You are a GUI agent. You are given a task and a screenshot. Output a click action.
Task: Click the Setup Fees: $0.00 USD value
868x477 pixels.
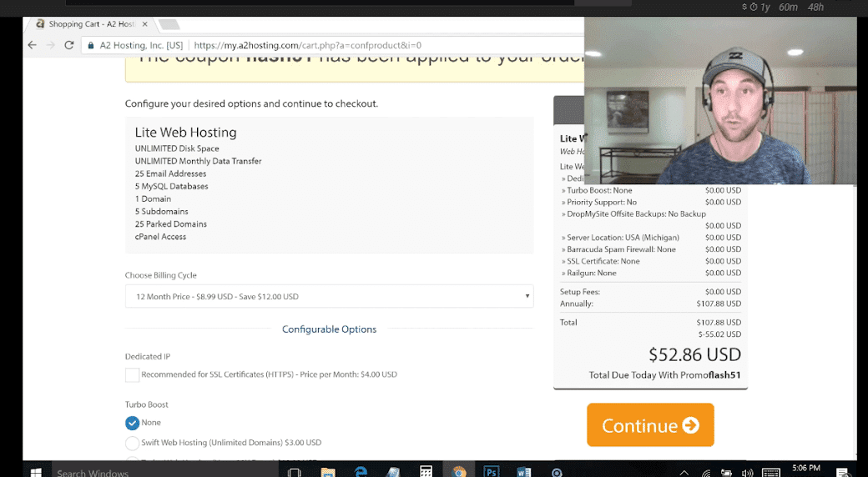(723, 292)
